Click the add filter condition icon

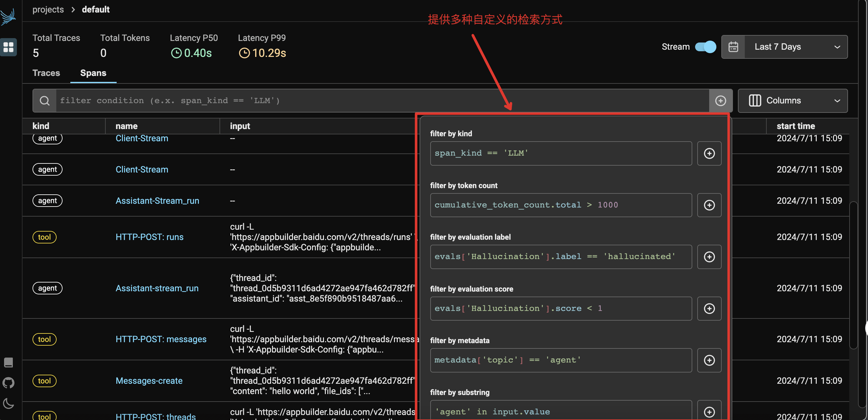[721, 101]
